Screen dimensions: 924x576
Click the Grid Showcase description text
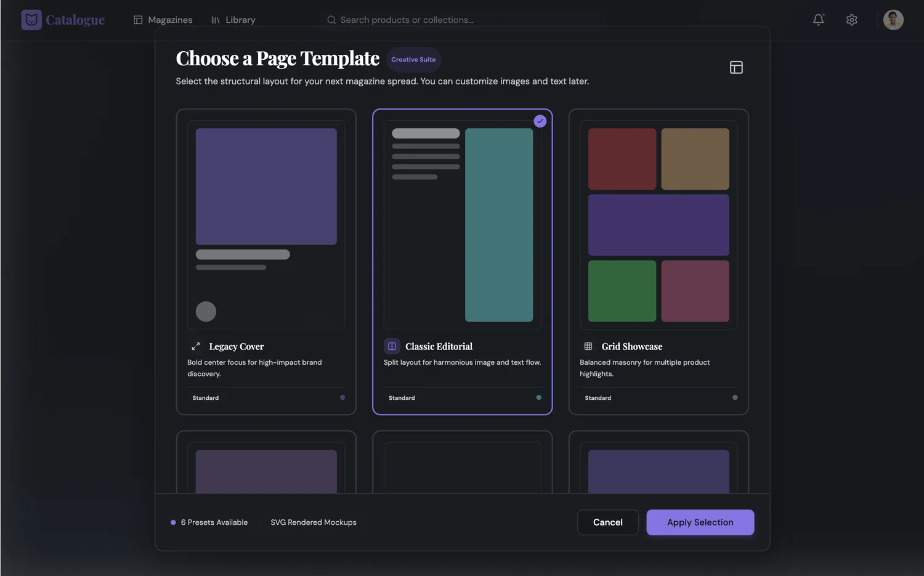tap(645, 368)
